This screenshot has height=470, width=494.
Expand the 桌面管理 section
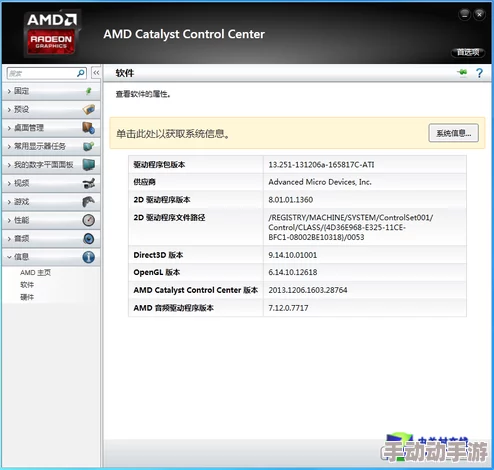pyautogui.click(x=51, y=128)
